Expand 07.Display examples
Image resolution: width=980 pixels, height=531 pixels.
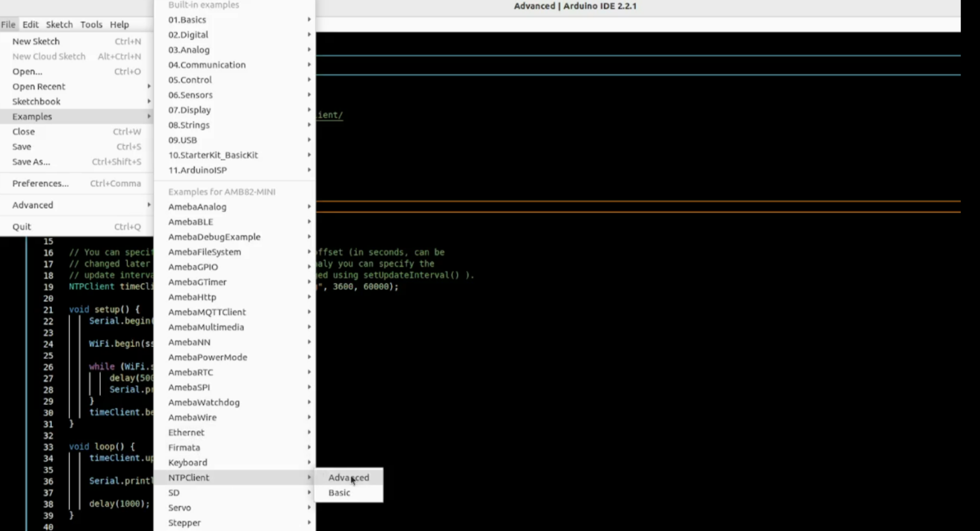[x=235, y=110]
